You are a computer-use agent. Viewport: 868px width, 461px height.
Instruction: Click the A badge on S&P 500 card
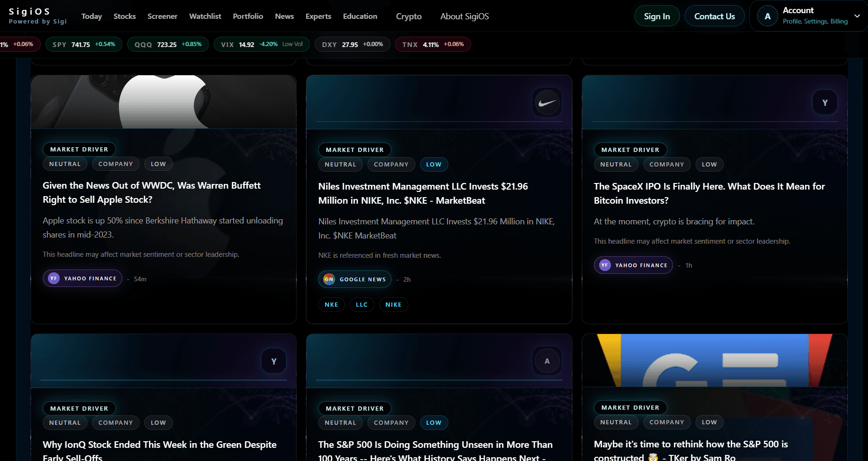(x=547, y=361)
